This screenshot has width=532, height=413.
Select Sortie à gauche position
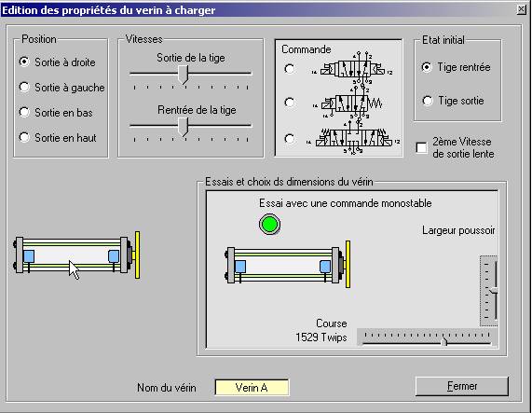pyautogui.click(x=62, y=88)
